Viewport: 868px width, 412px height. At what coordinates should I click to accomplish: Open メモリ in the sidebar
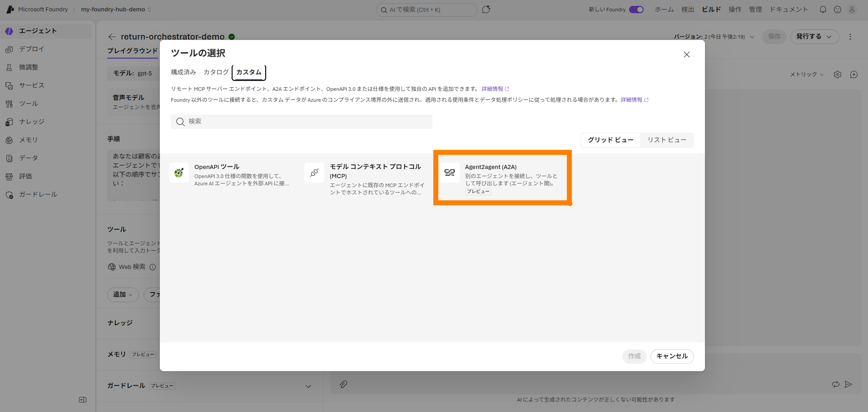(x=46, y=140)
